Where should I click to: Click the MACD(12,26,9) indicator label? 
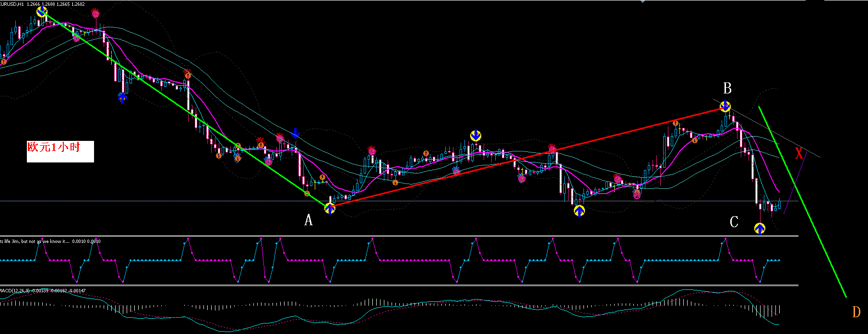tap(43, 290)
